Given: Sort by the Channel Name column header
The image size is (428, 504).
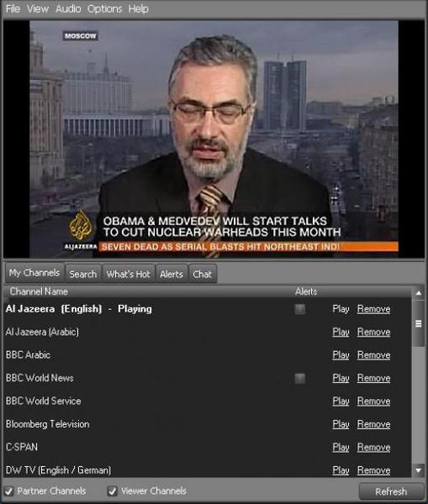Looking at the screenshot, I should coord(39,291).
